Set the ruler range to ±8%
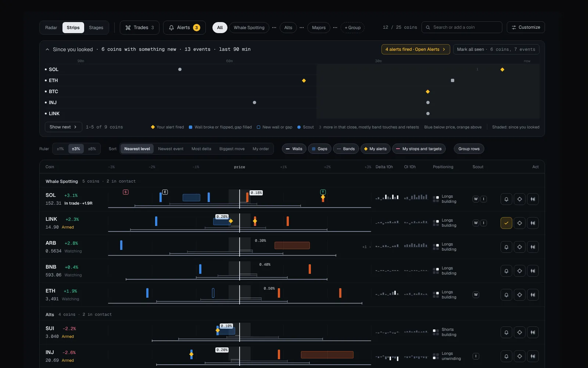 point(92,149)
